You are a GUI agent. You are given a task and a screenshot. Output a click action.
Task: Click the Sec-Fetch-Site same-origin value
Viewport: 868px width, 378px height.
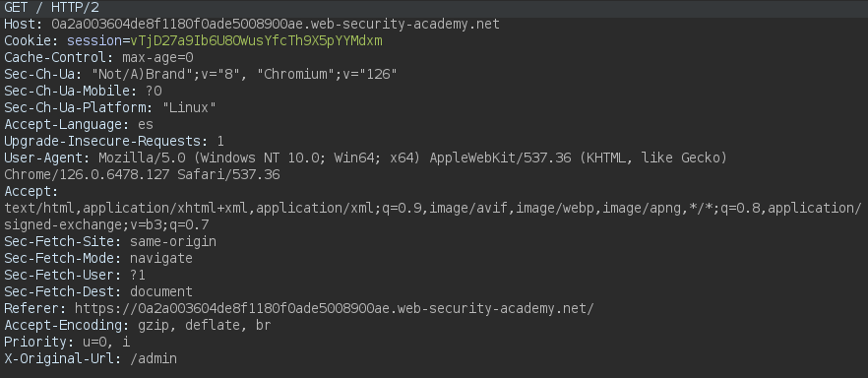pos(173,241)
